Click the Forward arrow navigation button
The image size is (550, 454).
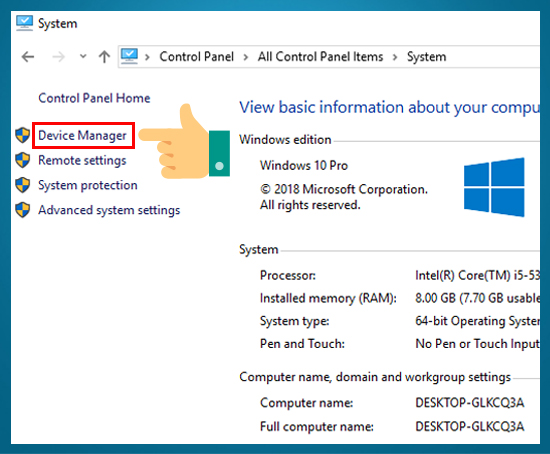pyautogui.click(x=59, y=56)
